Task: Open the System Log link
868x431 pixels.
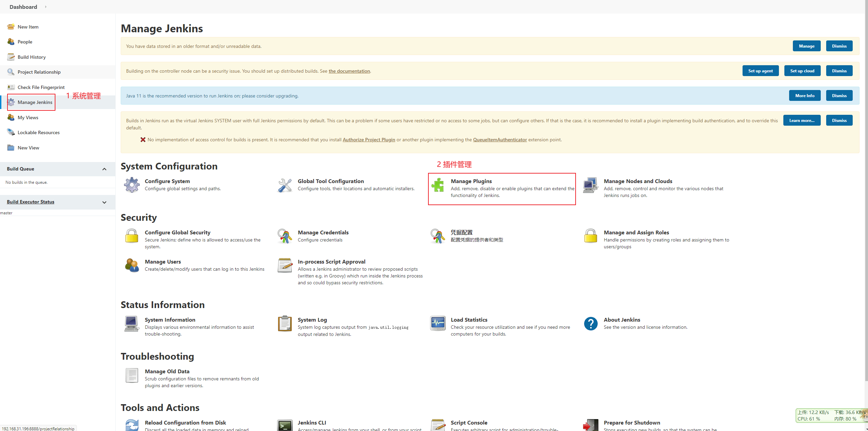Action: tap(312, 320)
